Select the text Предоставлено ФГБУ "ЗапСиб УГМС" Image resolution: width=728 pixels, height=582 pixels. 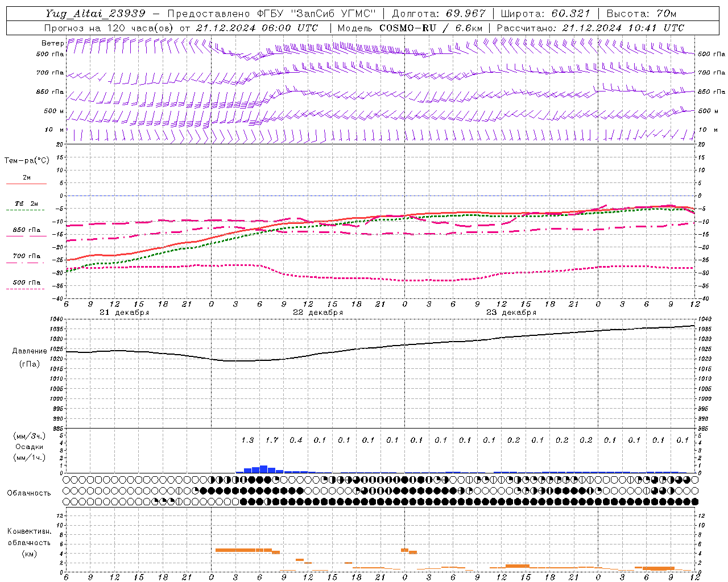272,14
